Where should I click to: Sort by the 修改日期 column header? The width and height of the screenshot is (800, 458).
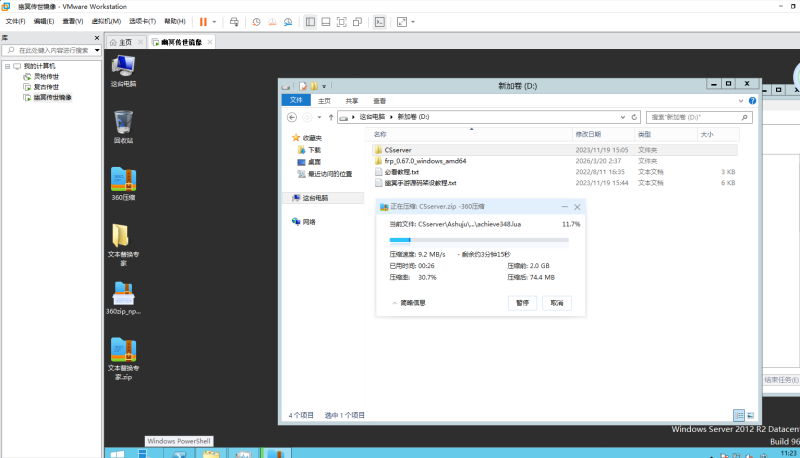click(x=588, y=134)
